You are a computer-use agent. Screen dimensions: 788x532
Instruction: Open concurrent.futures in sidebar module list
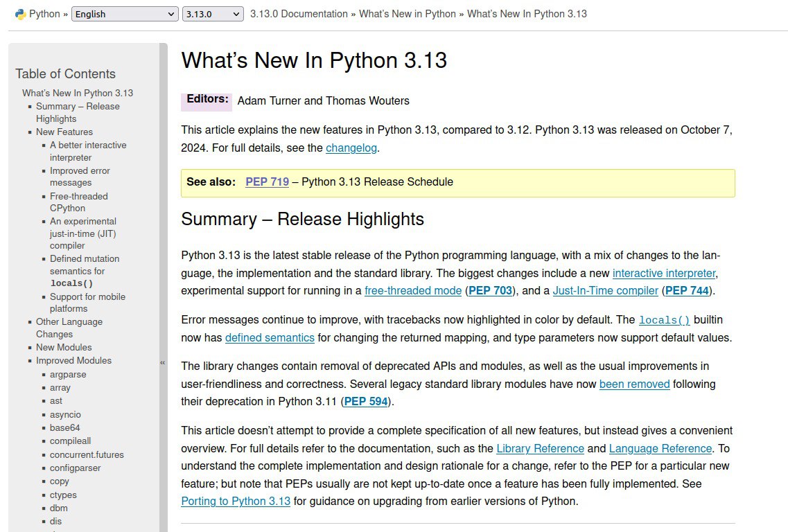click(x=87, y=454)
